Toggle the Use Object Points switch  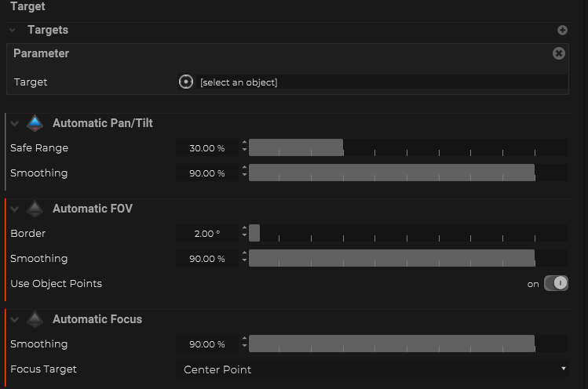click(555, 283)
